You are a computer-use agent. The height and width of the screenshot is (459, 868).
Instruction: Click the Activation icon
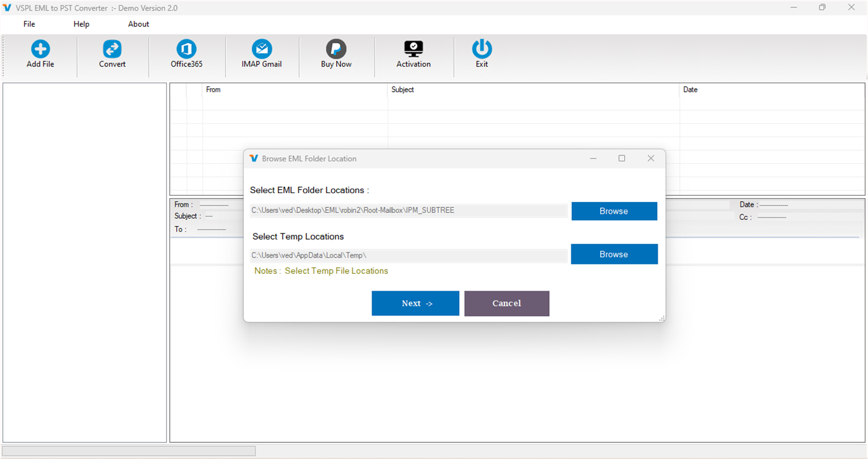tap(413, 54)
